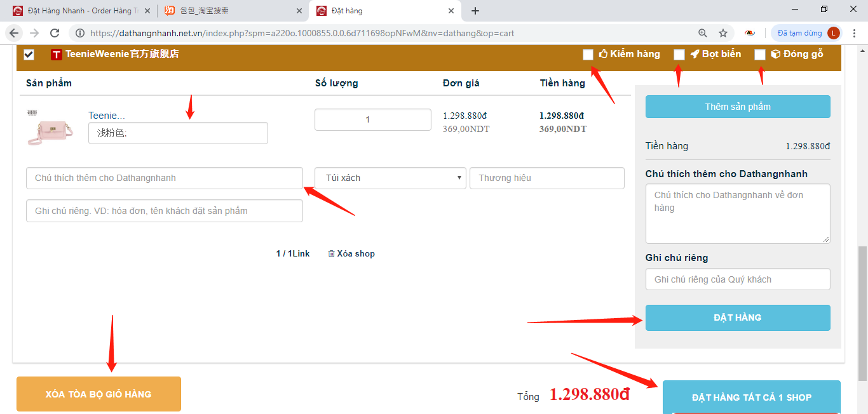The width and height of the screenshot is (868, 414).
Task: Switch to Đặt Hàng Nhanh - Order tab
Action: 79,11
